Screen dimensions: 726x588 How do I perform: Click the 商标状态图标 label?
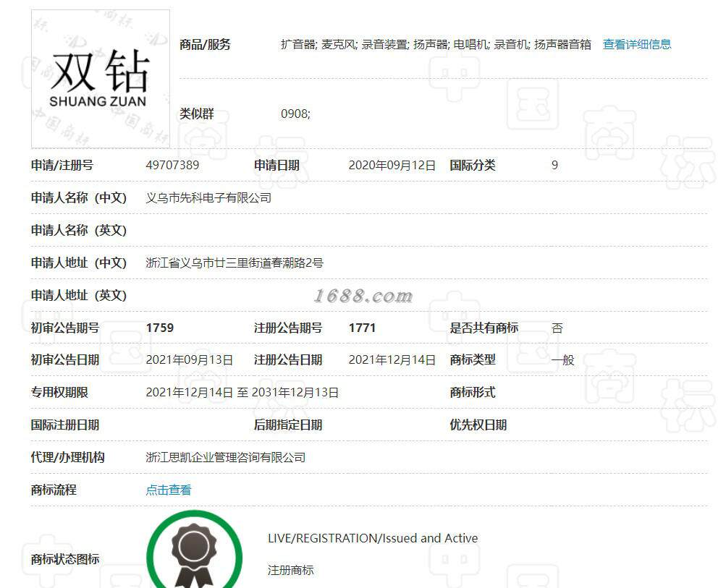(x=65, y=559)
